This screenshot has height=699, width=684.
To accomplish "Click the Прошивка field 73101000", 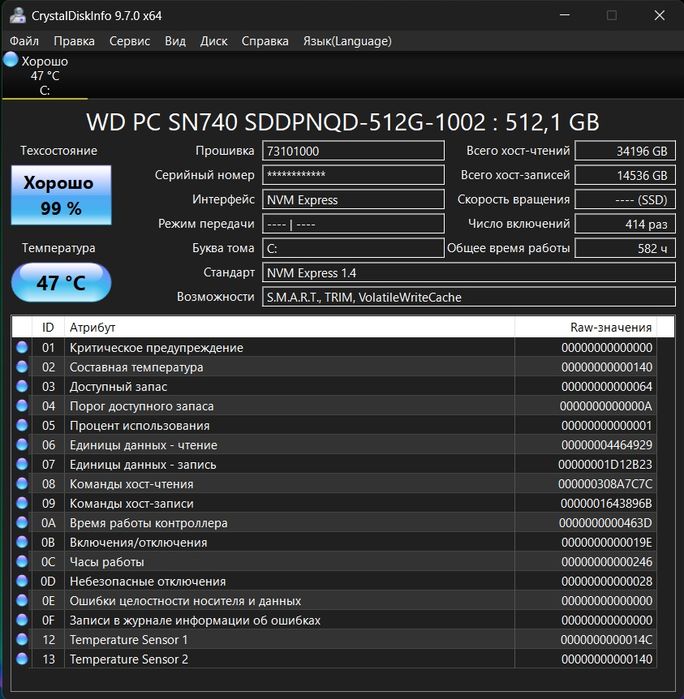I will 353,151.
